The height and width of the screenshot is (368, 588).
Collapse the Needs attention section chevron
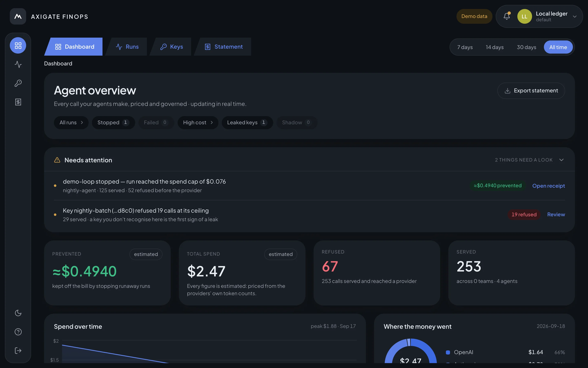click(561, 160)
